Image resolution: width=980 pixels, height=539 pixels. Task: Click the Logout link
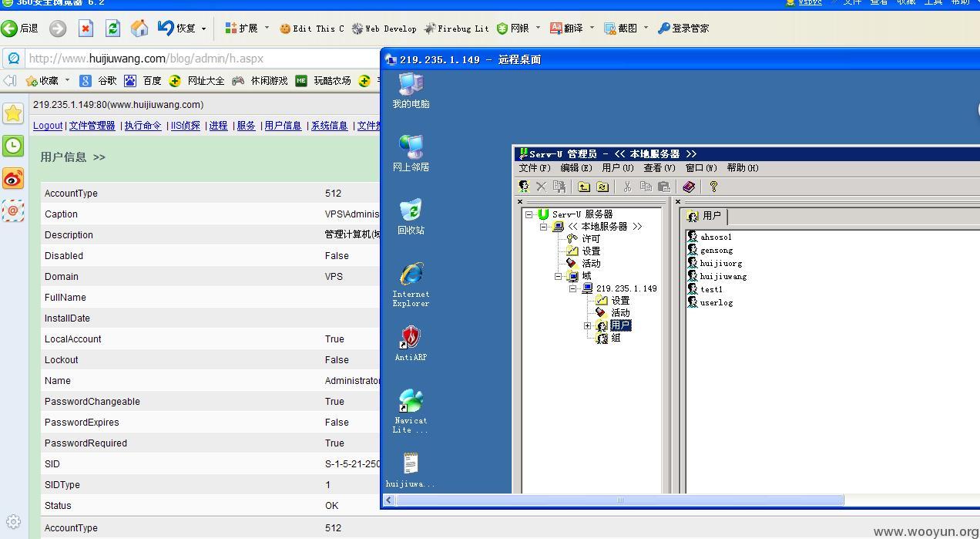click(48, 126)
